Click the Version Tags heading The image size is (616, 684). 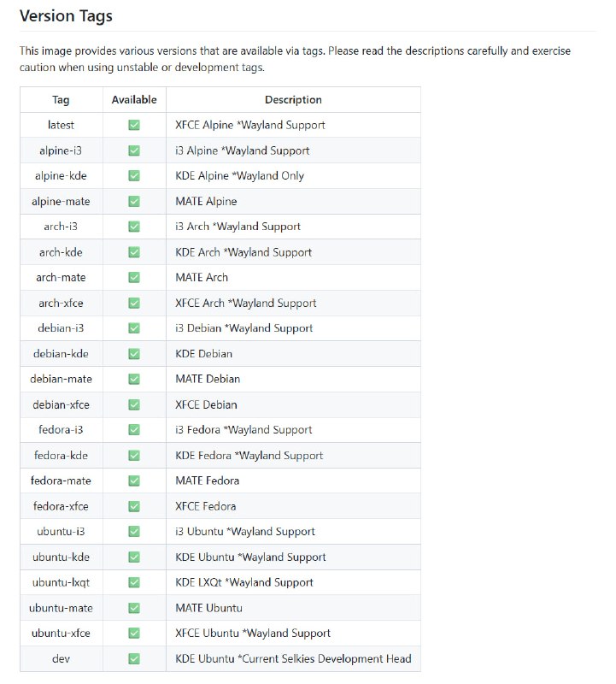(67, 16)
